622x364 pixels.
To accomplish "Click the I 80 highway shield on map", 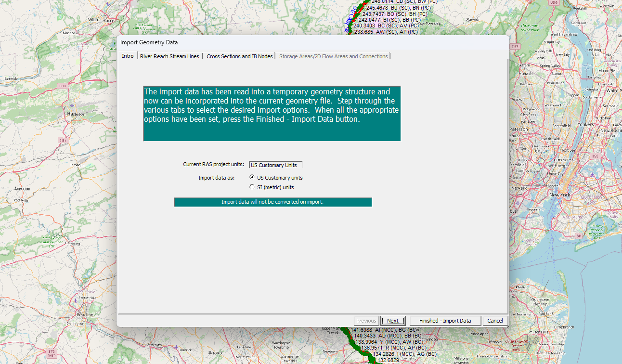I will coord(63,86).
